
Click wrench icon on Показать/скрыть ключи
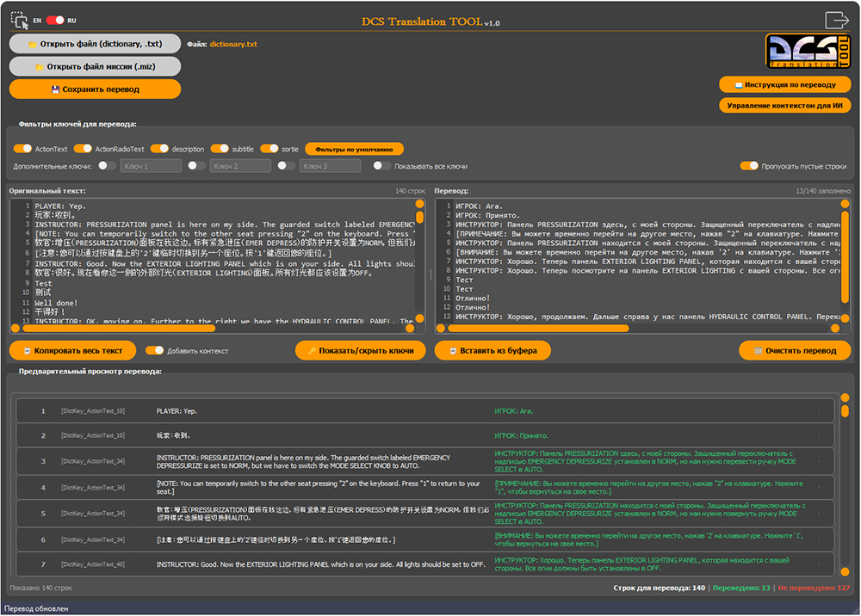tap(311, 350)
